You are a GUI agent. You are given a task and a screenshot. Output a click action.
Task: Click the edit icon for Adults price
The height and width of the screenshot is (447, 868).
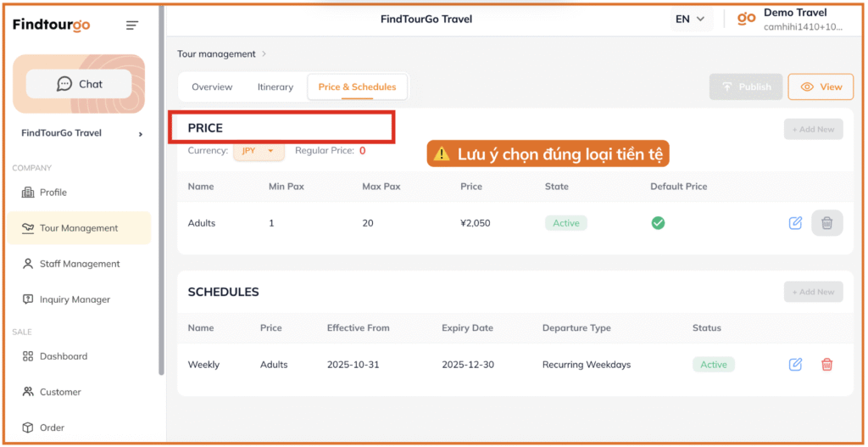click(795, 223)
